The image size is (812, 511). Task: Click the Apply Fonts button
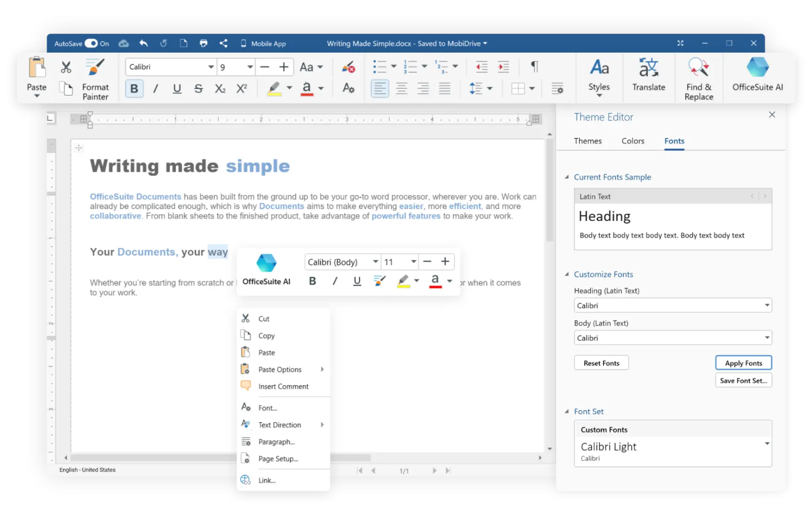tap(743, 363)
